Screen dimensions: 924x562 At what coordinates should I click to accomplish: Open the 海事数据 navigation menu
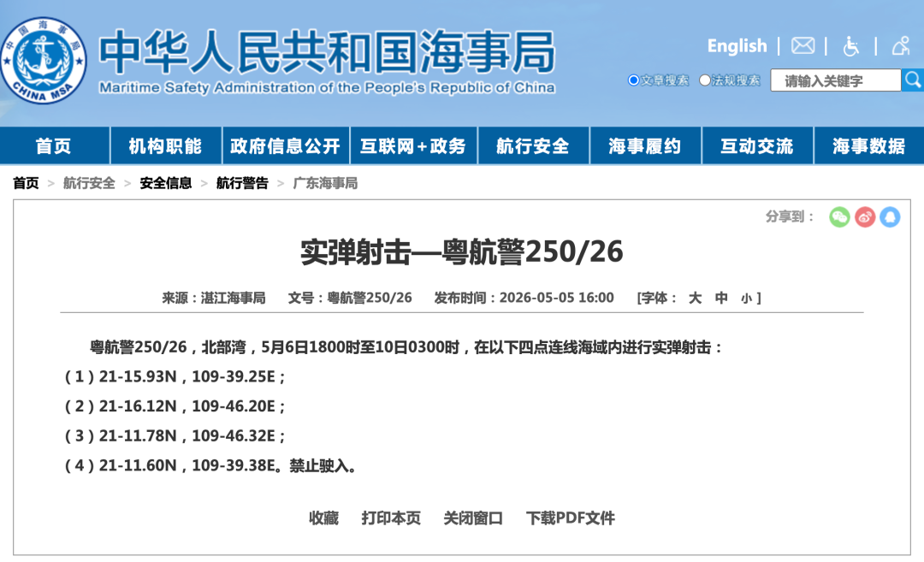[869, 145]
